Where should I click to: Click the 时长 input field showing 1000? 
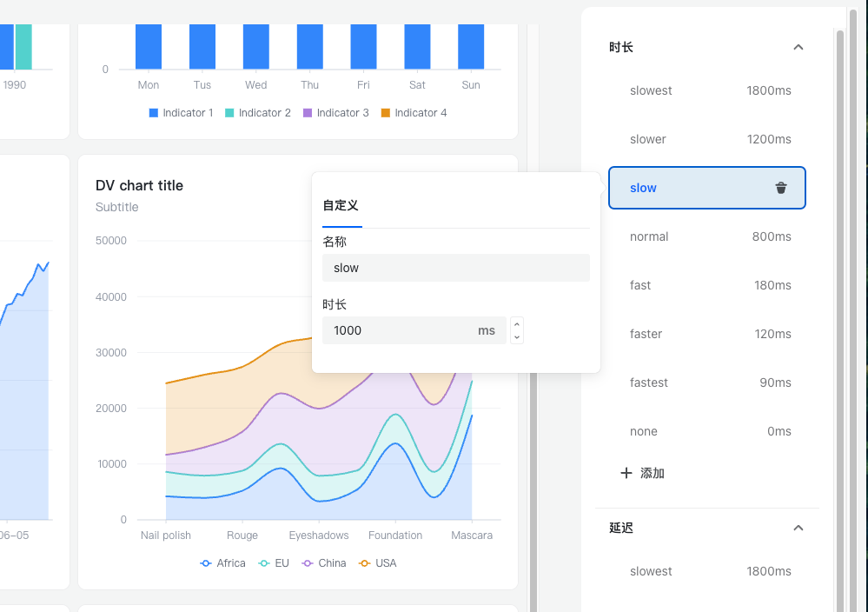tap(400, 330)
